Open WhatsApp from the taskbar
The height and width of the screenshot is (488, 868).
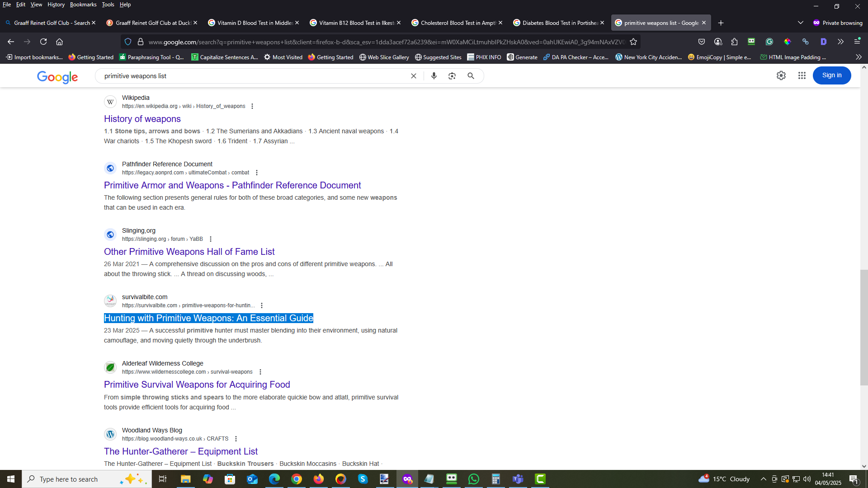point(473,479)
